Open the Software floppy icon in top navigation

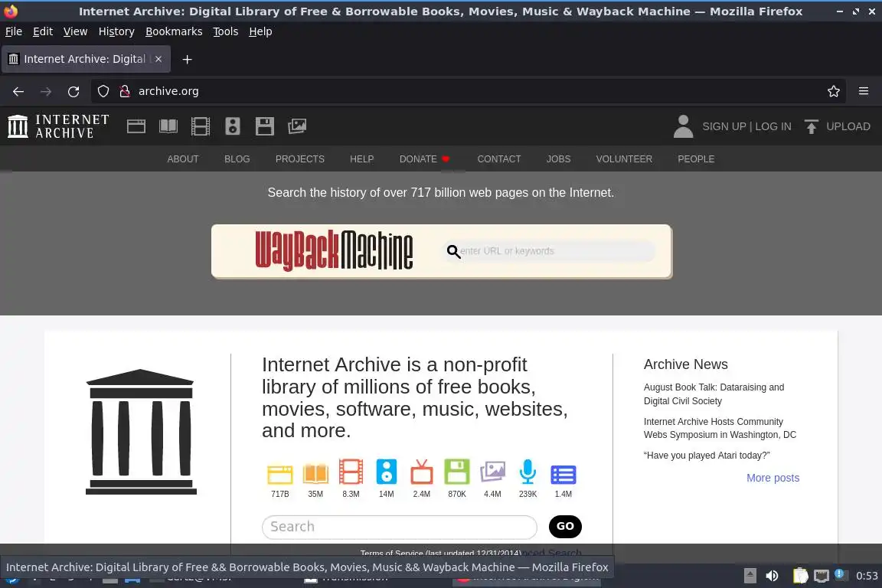click(x=264, y=126)
